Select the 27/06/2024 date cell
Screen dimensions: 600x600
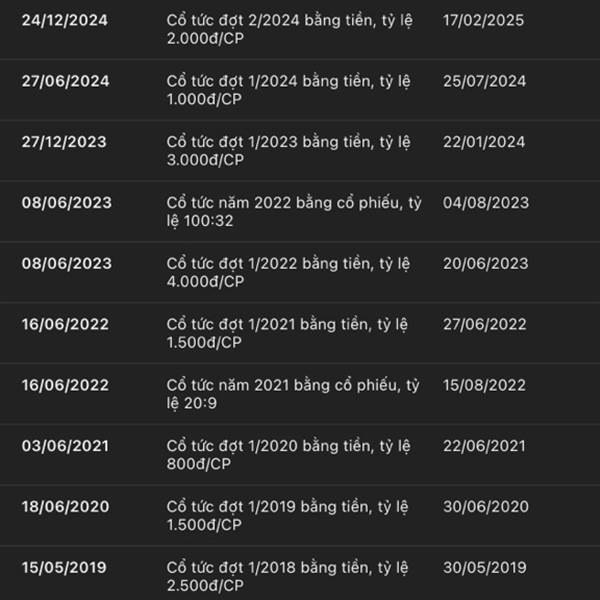66,81
